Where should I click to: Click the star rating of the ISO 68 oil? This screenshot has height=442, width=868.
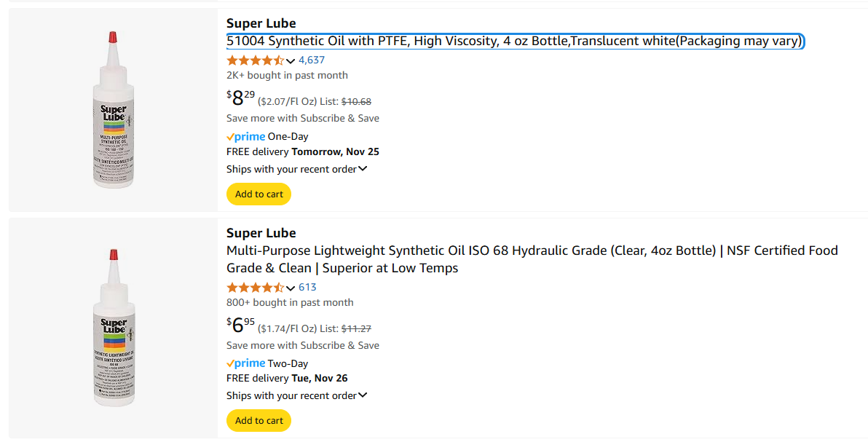click(255, 288)
